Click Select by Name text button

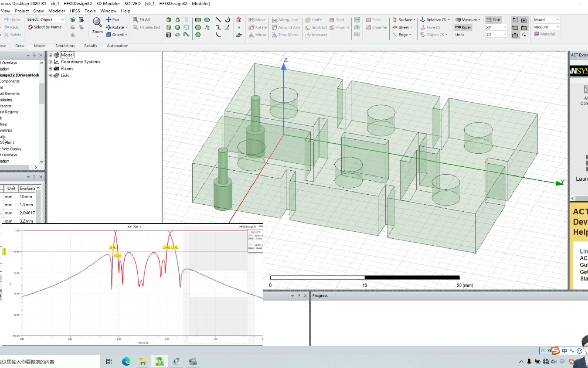[48, 27]
